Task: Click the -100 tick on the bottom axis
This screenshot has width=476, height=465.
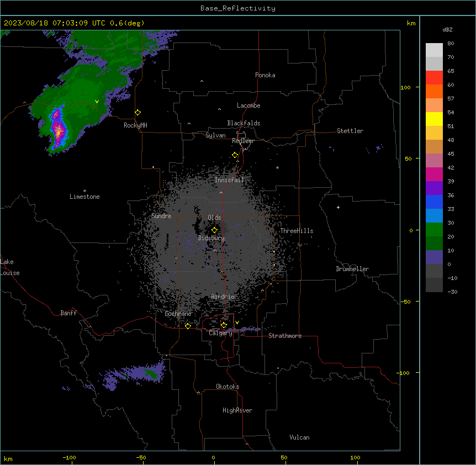Action: click(x=70, y=457)
